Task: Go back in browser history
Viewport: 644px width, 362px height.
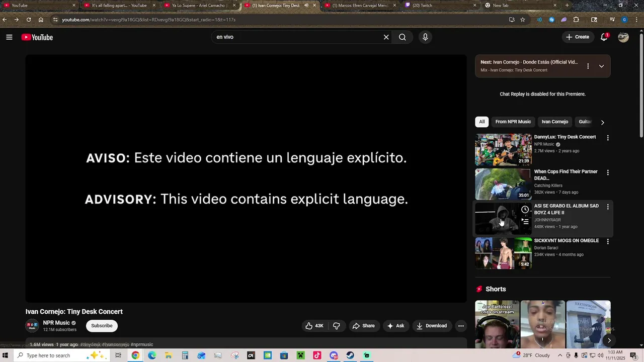Action: pos(5,20)
